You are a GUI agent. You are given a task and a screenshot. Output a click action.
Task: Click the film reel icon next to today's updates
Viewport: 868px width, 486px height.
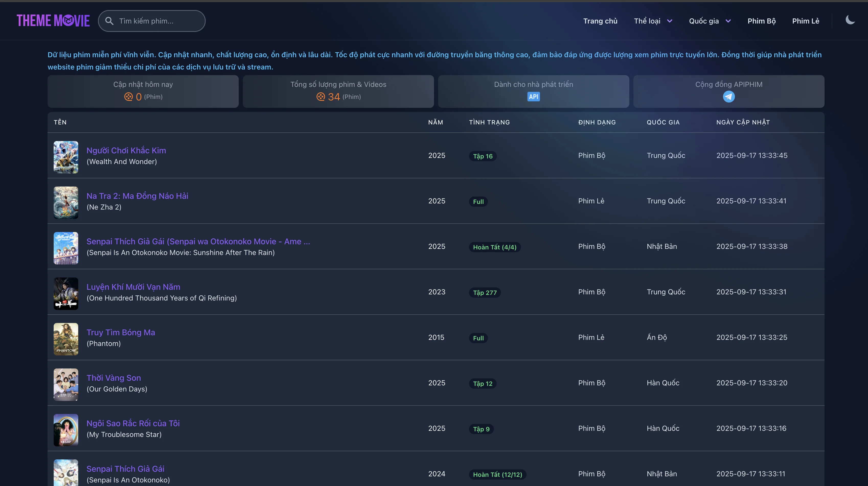128,97
